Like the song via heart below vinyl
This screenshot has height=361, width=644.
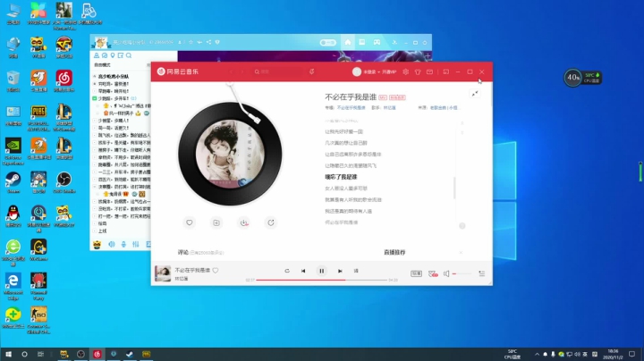pyautogui.click(x=190, y=222)
